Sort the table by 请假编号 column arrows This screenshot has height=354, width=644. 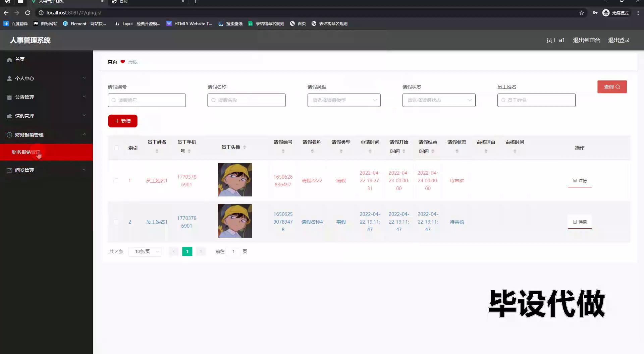click(283, 151)
